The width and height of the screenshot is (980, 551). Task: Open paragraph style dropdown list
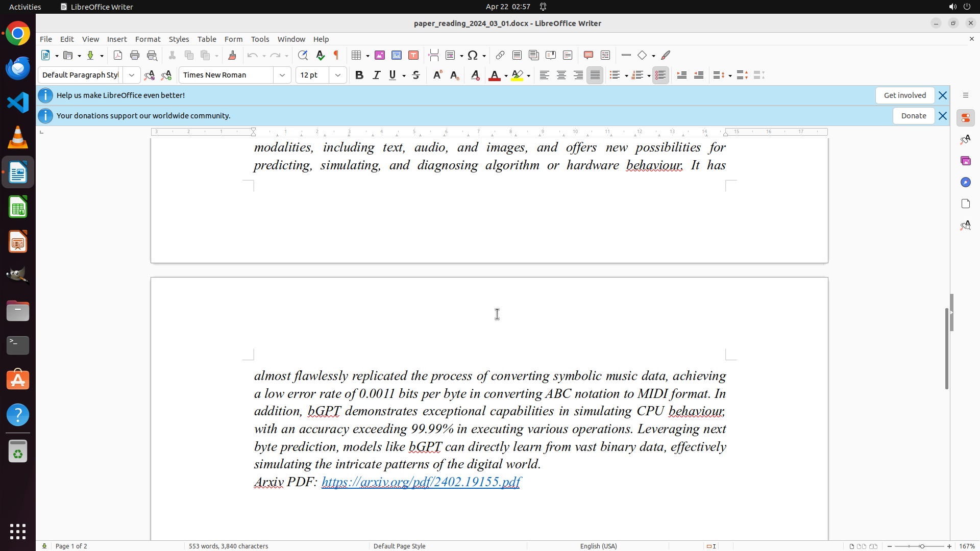pyautogui.click(x=132, y=75)
